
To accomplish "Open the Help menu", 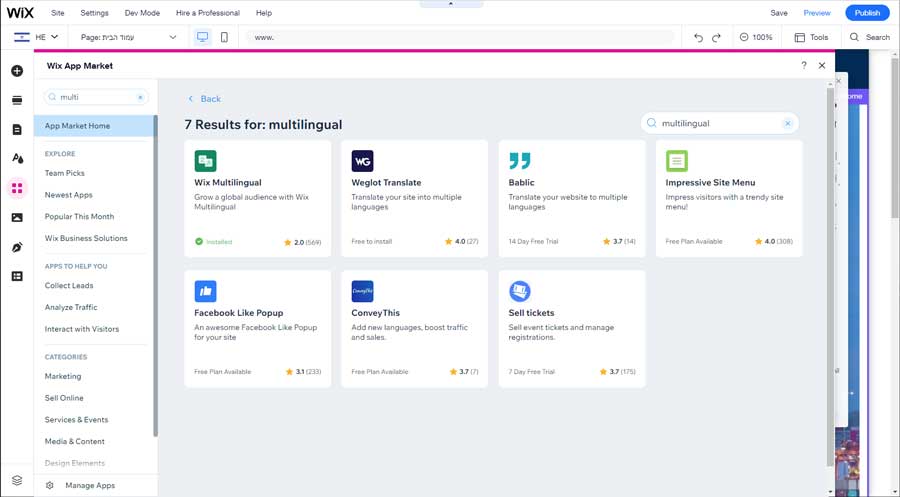I will 264,13.
